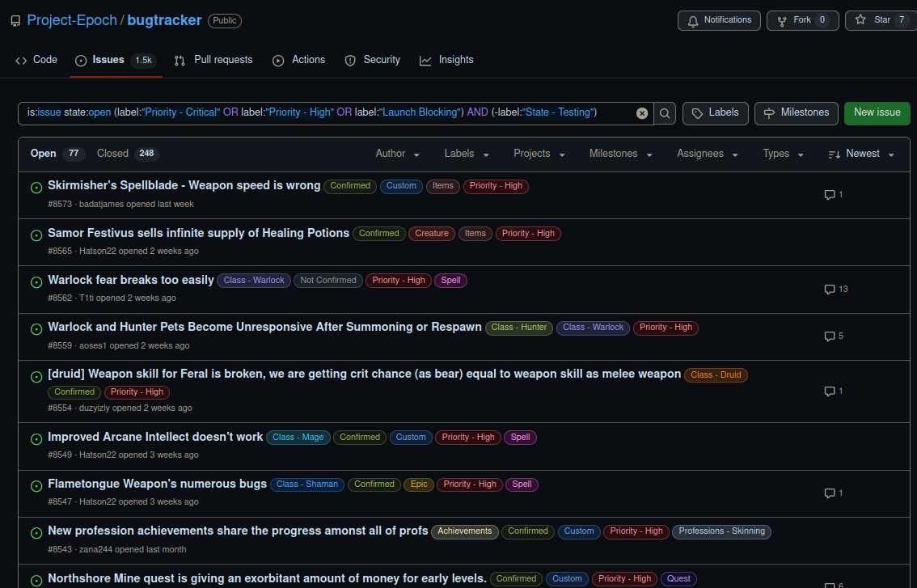Open author zana244 link
Viewport: 917px width, 588px height.
click(x=95, y=549)
